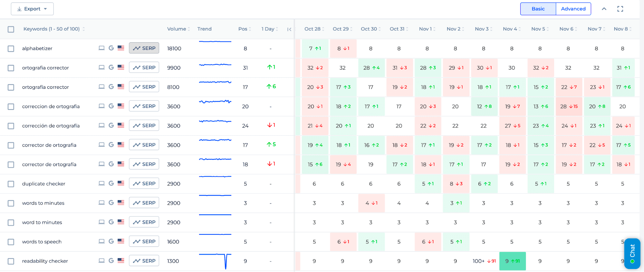
Task: Click the US flag icon for alphabetizer
Action: tap(121, 48)
